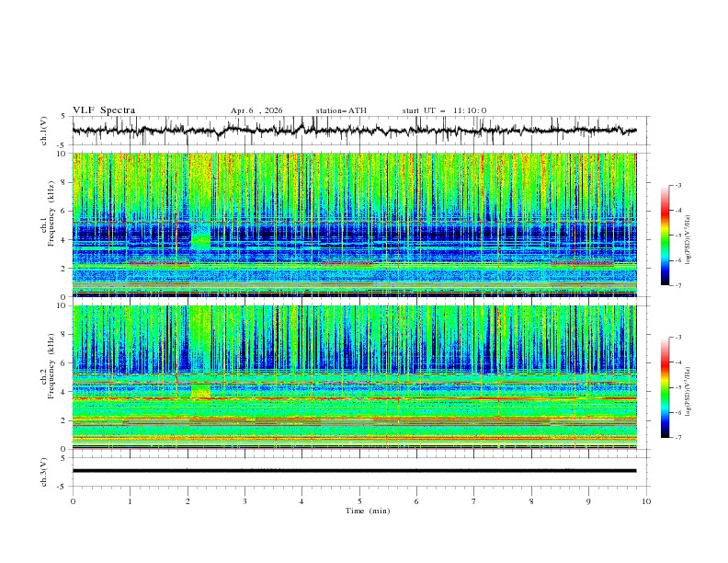Click the 'start UT = 11:10:0' label
The image size is (728, 563).
(x=444, y=110)
